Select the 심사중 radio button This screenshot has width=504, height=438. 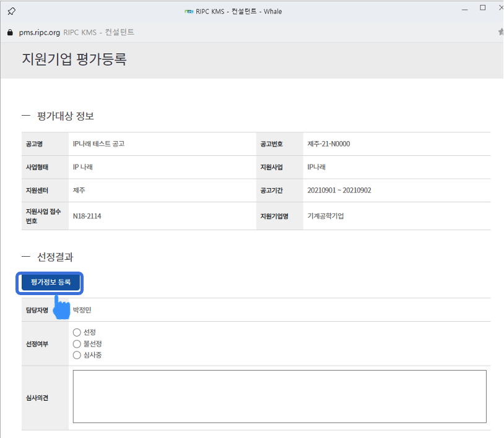click(77, 355)
